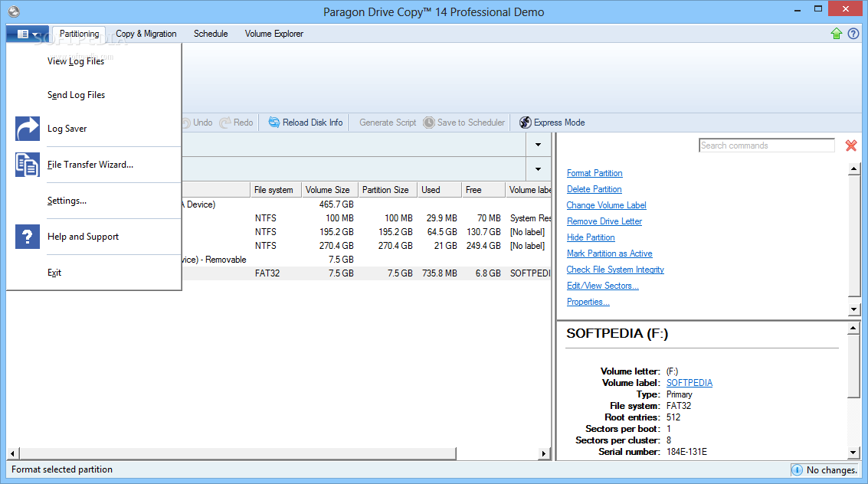This screenshot has width=868, height=484.
Task: Click the application logo in the title bar
Action: click(14, 11)
